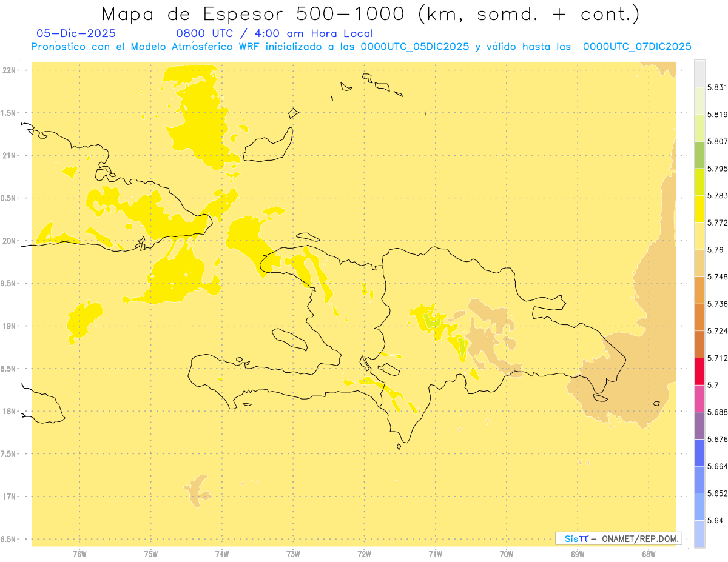Click the red swatch in the color bar

[699, 371]
